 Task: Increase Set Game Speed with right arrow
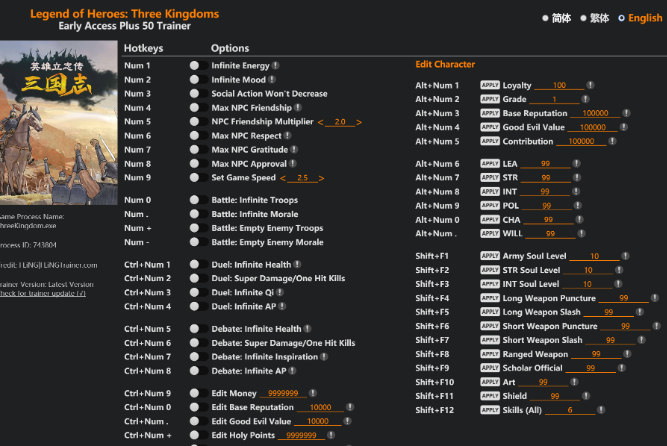322,178
